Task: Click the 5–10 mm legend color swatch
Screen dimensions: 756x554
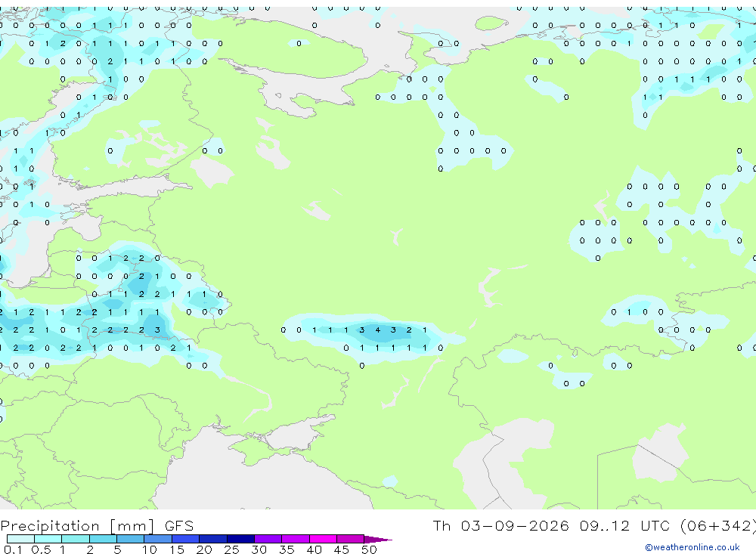Action: click(x=130, y=539)
